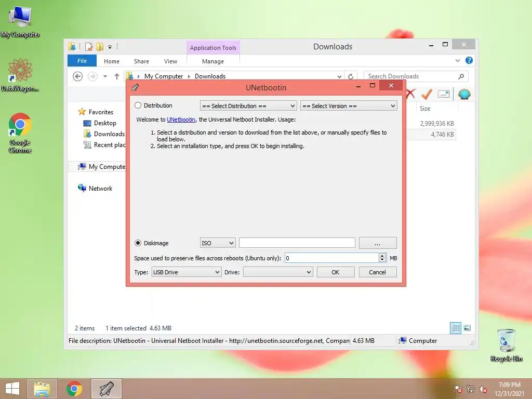Open the ISO disk image type dropdown
Image resolution: width=532 pixels, height=399 pixels.
tap(218, 243)
